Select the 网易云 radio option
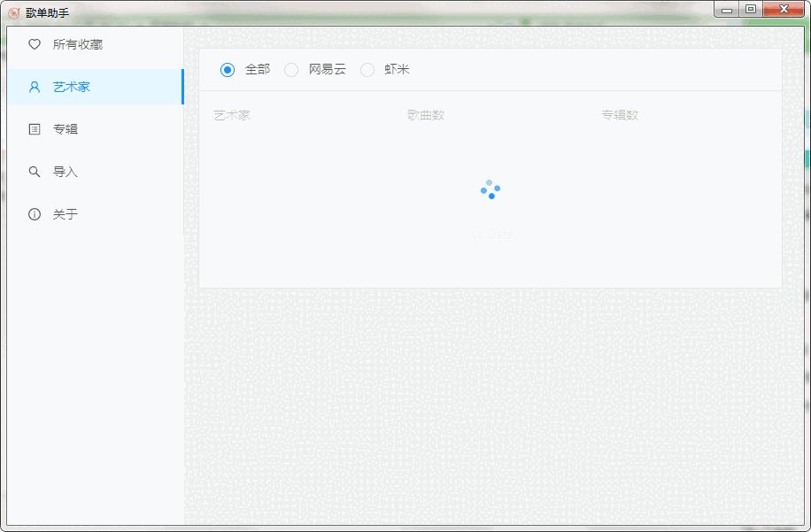Image resolution: width=811 pixels, height=532 pixels. (291, 70)
